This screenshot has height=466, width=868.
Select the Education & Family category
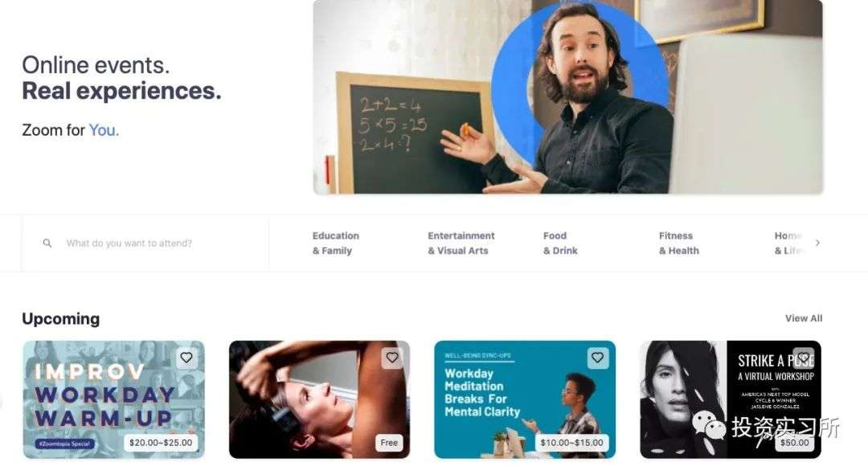coord(336,243)
